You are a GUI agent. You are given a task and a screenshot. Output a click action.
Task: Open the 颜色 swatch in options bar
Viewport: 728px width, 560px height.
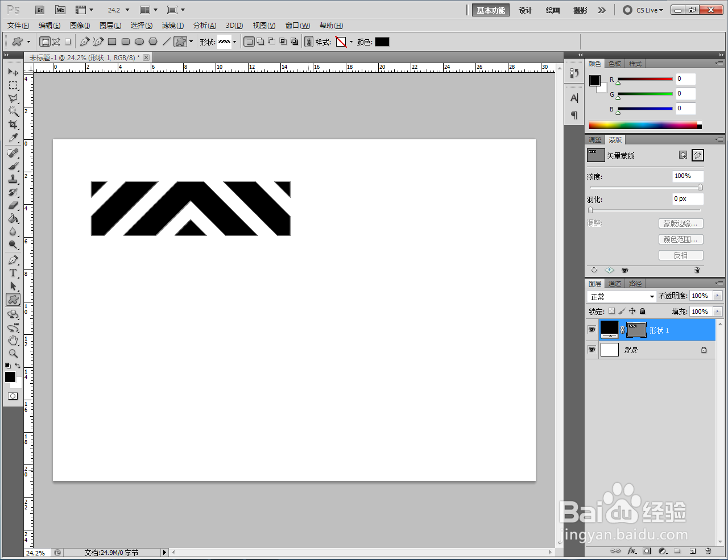click(x=382, y=42)
